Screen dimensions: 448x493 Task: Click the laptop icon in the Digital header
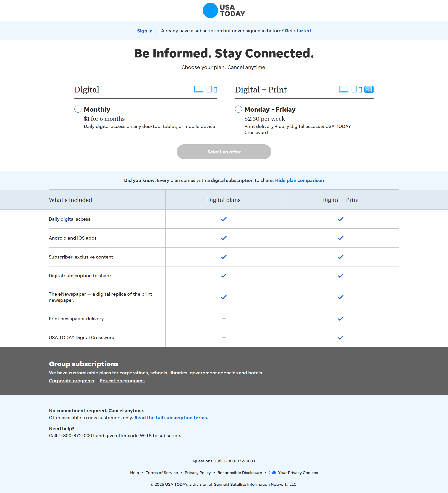(199, 89)
